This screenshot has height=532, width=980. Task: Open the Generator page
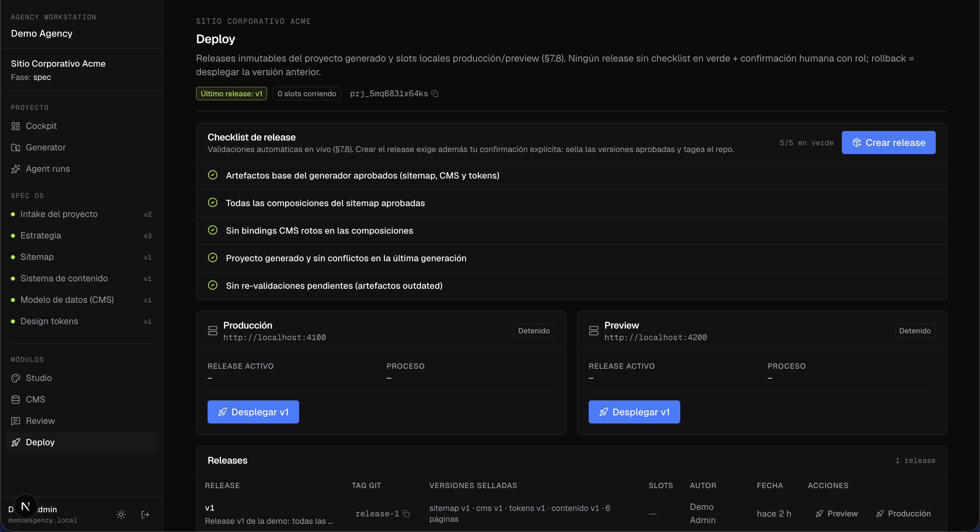(x=81, y=147)
